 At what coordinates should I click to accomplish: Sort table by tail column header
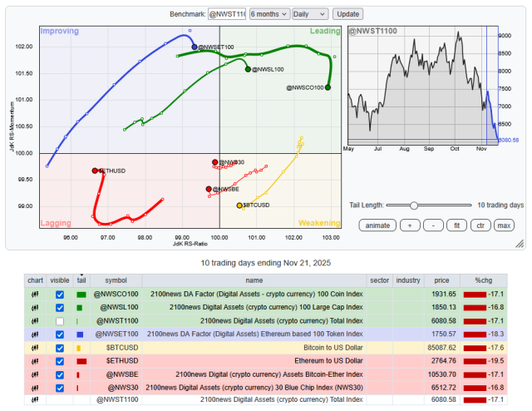(81, 280)
